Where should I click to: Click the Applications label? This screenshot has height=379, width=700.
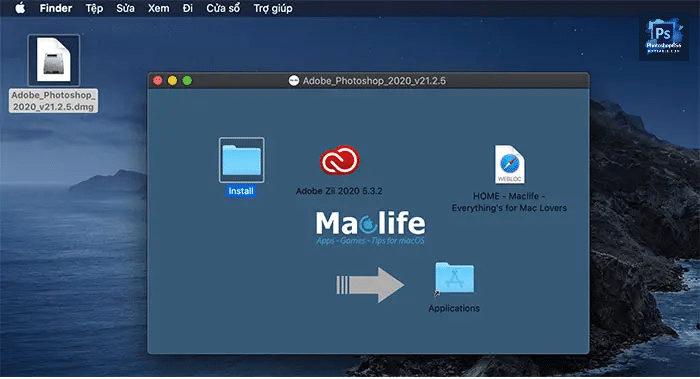point(454,308)
